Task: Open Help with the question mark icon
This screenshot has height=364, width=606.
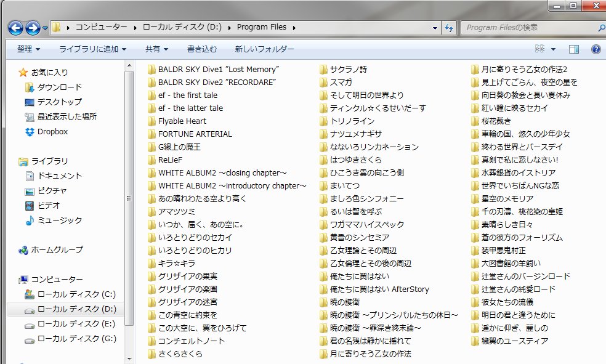Action: [596, 49]
